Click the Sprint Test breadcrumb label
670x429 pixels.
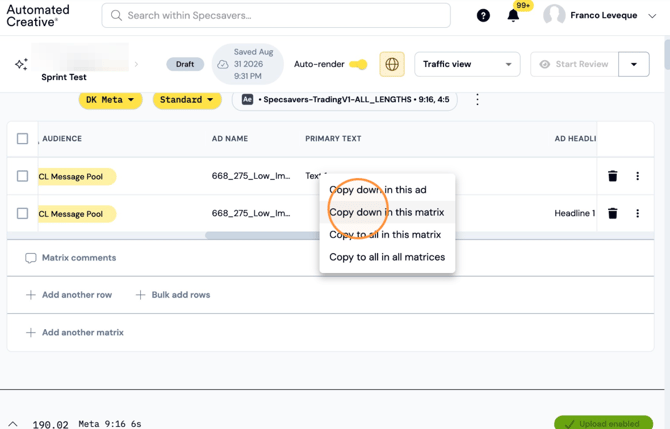[64, 77]
